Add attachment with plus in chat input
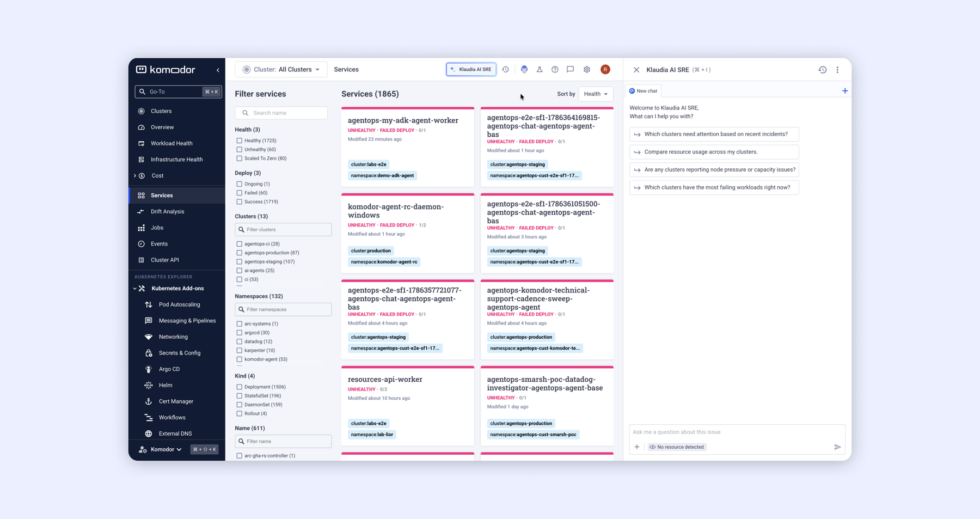Viewport: 980px width, 519px height. 637,447
